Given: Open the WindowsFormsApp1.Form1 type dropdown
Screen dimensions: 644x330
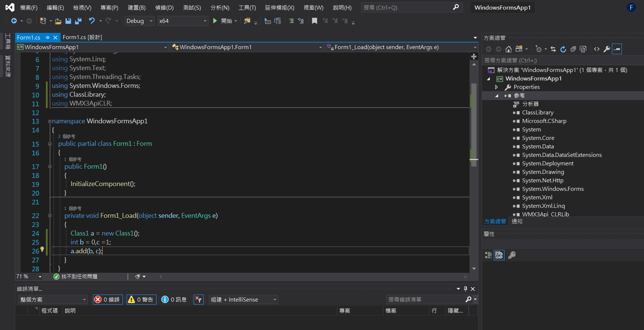Looking at the screenshot, I should click(x=247, y=47).
